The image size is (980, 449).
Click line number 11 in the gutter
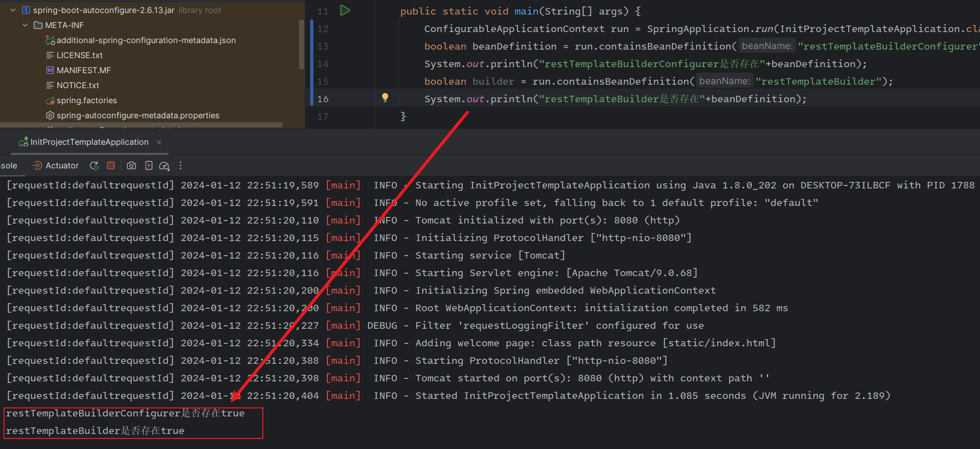pos(322,11)
